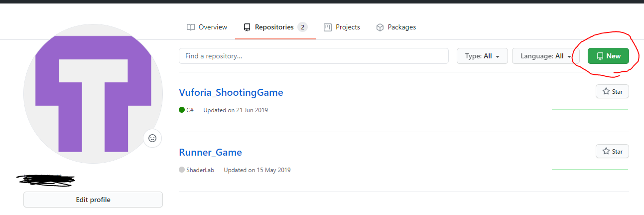This screenshot has width=644, height=215.
Task: Click the purple profile avatar image
Action: point(93,95)
